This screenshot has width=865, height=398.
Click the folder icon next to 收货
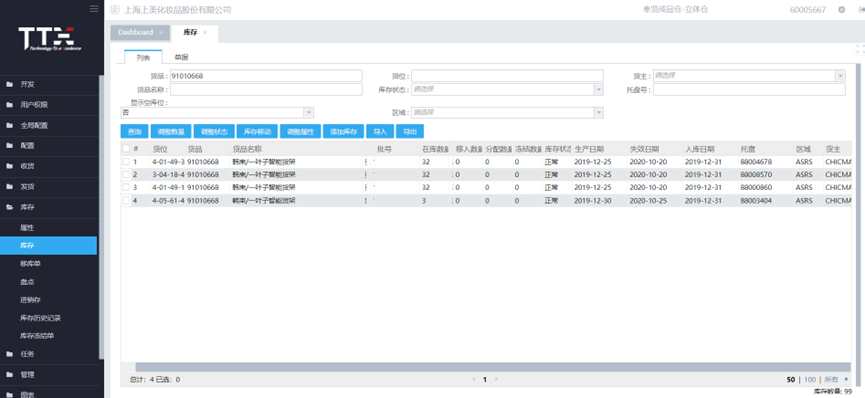[9, 166]
